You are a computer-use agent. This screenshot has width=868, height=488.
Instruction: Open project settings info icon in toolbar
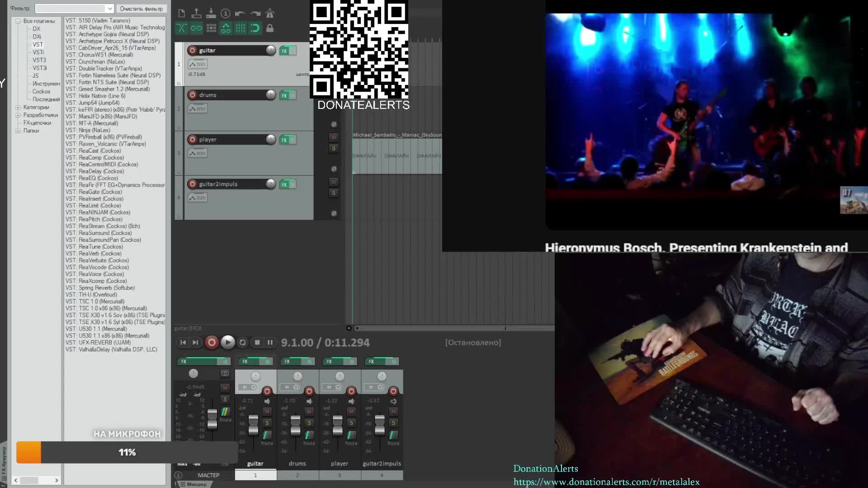tap(226, 14)
